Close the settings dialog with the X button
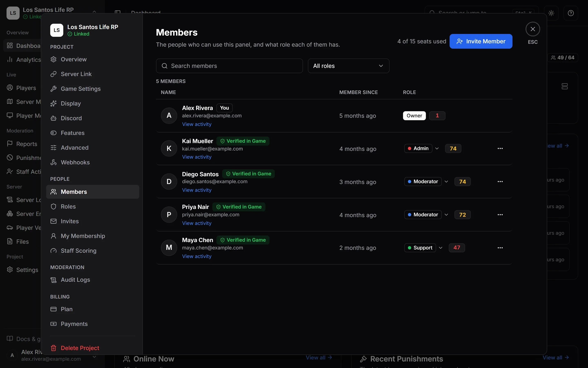Image resolution: width=588 pixels, height=368 pixels. pos(533,29)
